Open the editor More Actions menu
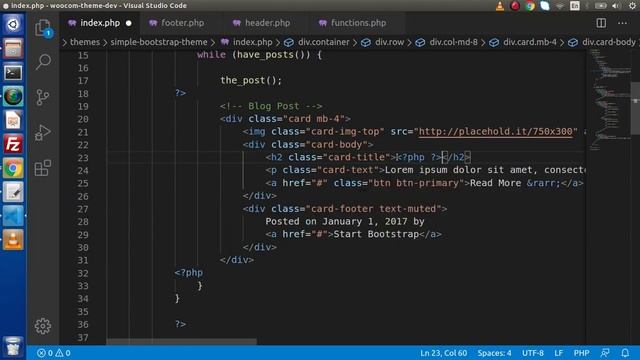Image resolution: width=640 pixels, height=360 pixels. (622, 23)
